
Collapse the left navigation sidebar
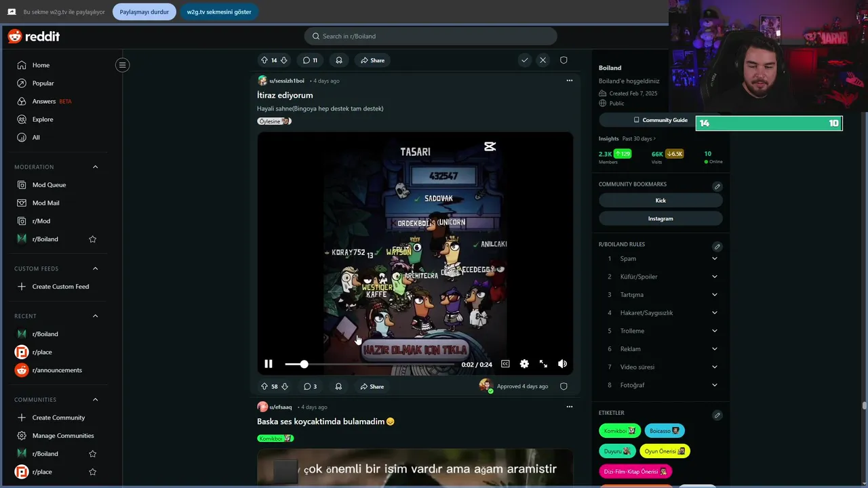pyautogui.click(x=122, y=65)
